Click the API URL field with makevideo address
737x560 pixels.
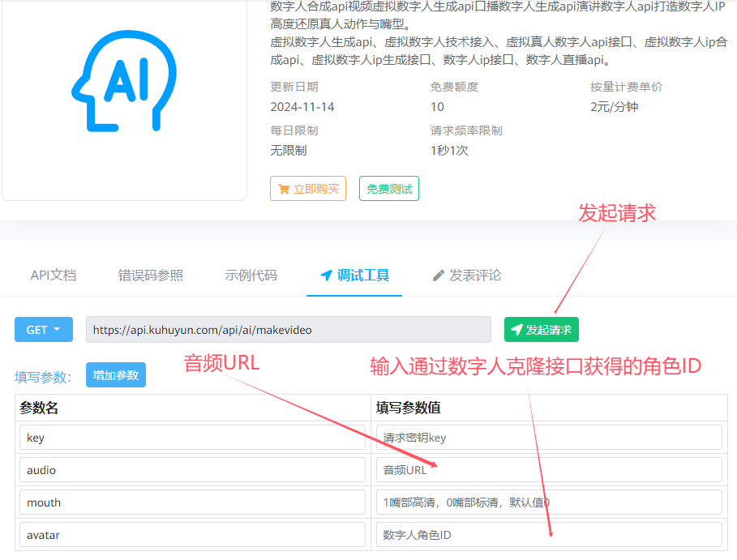[288, 330]
